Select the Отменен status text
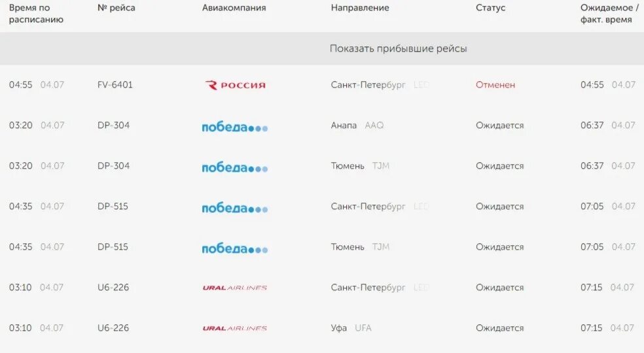 click(495, 84)
